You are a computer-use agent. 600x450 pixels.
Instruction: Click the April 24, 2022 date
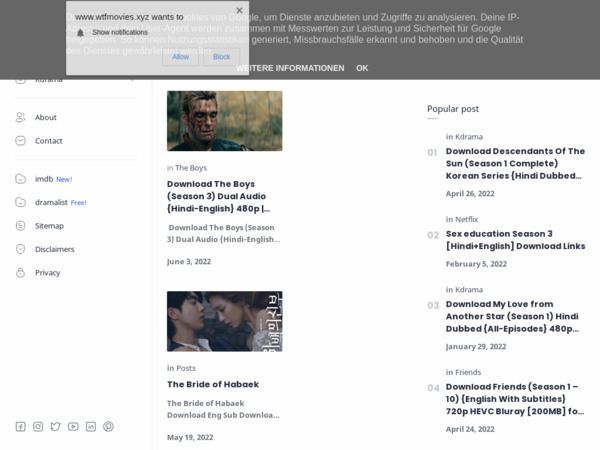point(470,429)
